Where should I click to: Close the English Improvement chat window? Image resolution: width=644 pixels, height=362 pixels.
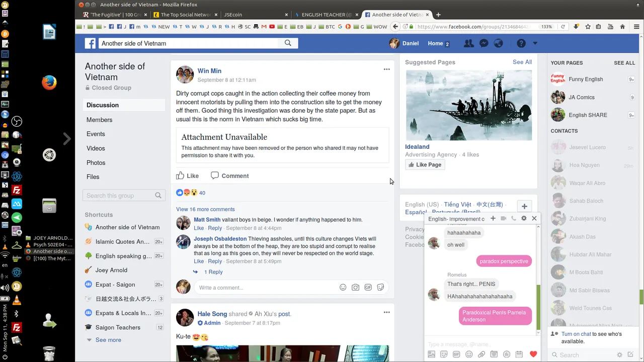coord(534,218)
